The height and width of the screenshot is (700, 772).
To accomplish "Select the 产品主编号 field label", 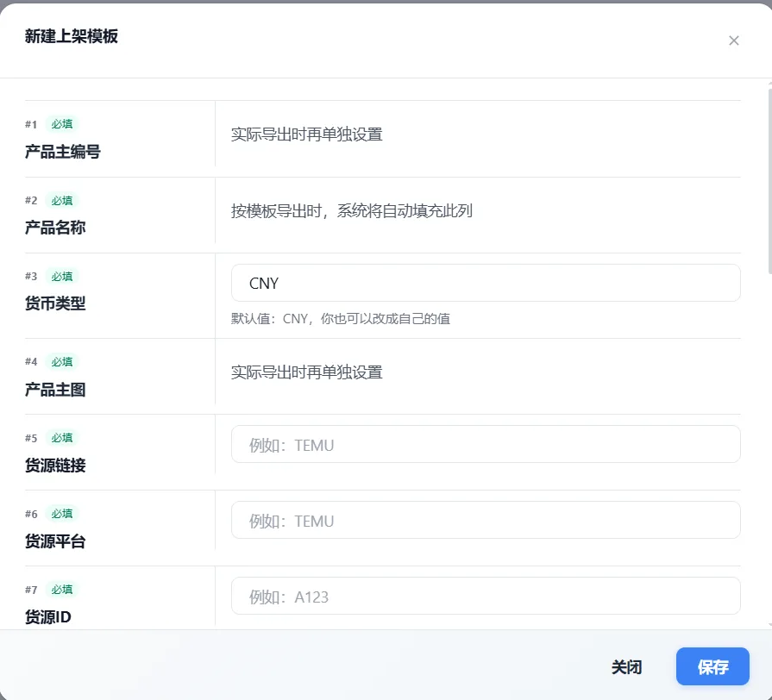I will [x=63, y=152].
